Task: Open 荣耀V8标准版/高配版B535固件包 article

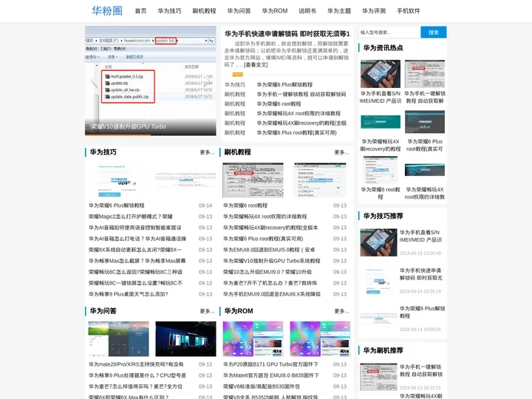Action: (x=262, y=386)
